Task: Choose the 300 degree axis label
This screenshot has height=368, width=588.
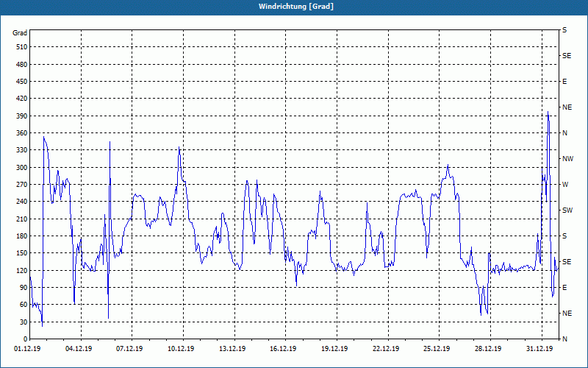Action: pos(22,168)
